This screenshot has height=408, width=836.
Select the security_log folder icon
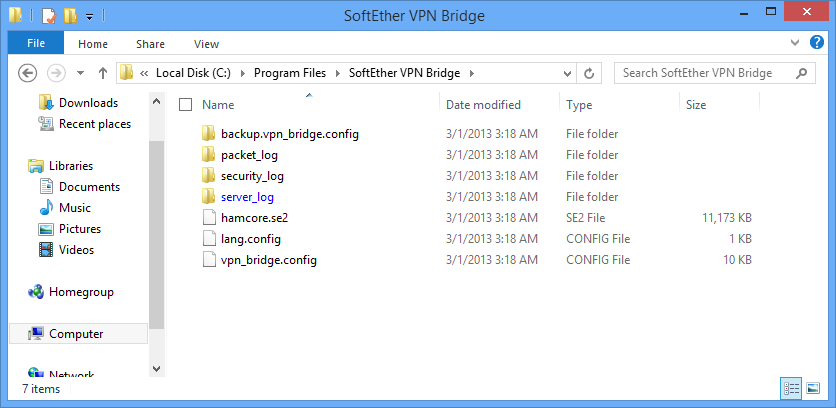point(208,176)
